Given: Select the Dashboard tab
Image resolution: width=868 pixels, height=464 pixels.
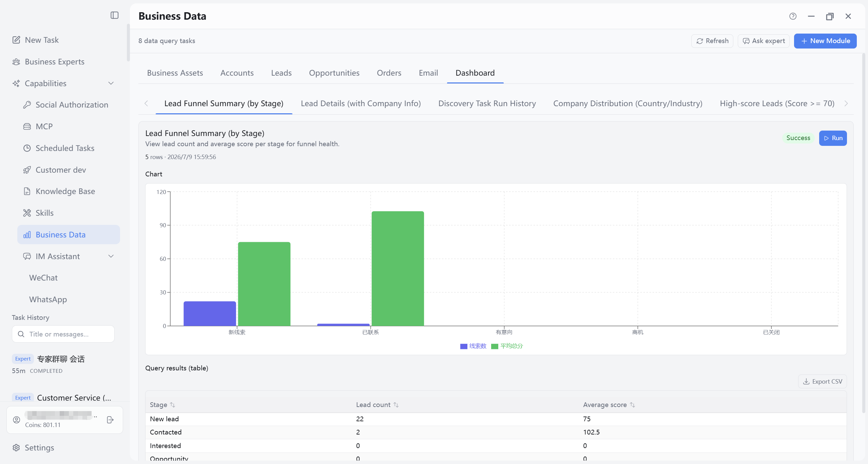Looking at the screenshot, I should [475, 73].
